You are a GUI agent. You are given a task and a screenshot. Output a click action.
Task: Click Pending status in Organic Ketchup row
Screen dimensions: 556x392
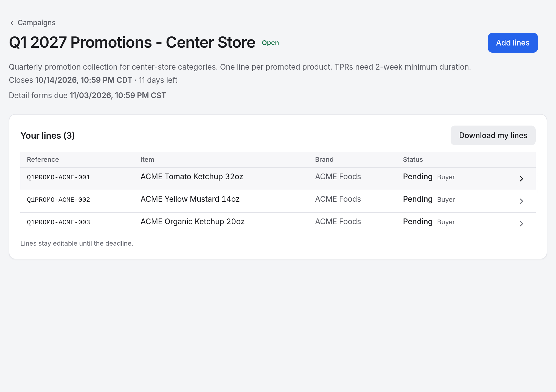coord(418,222)
